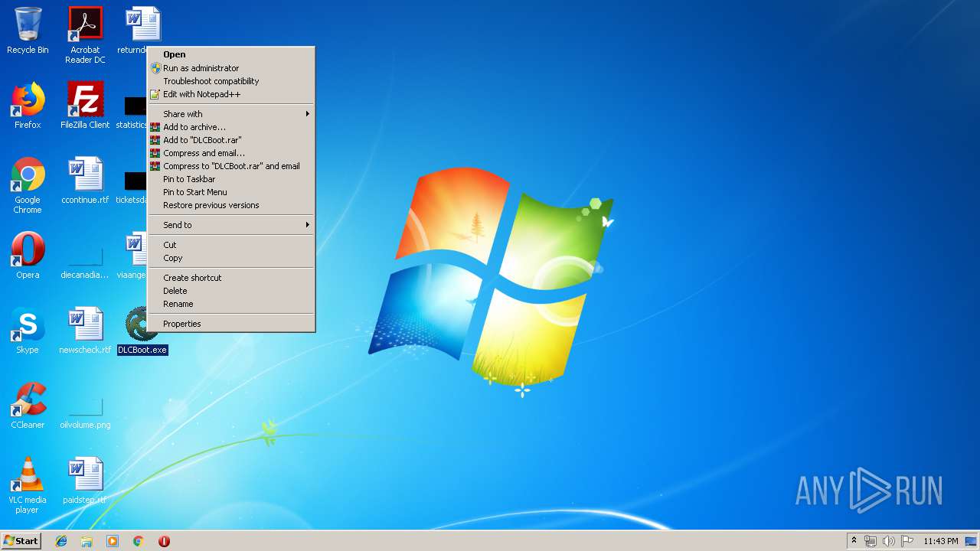Choose Restore previous versions
Viewport: 980px width, 551px height.
coord(231,205)
